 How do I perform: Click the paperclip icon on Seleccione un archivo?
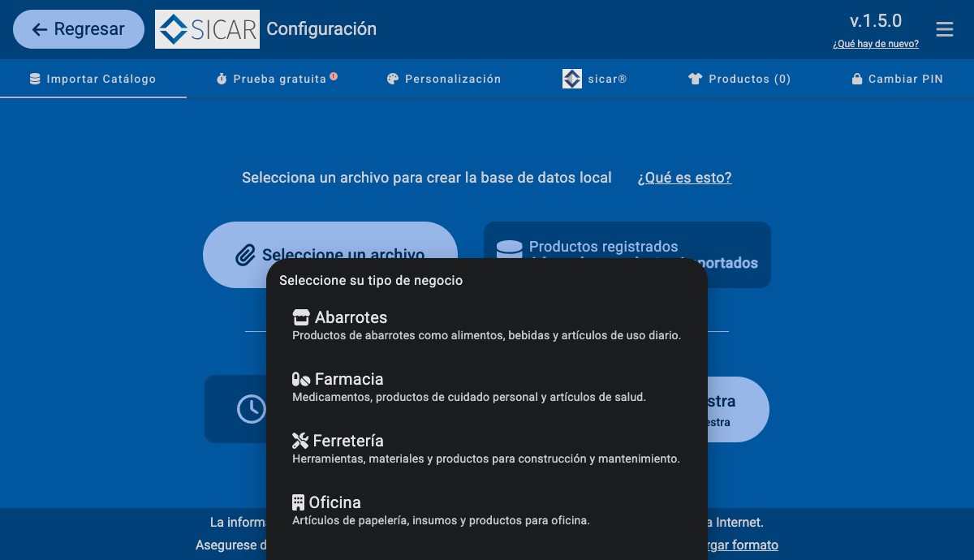[x=245, y=255]
